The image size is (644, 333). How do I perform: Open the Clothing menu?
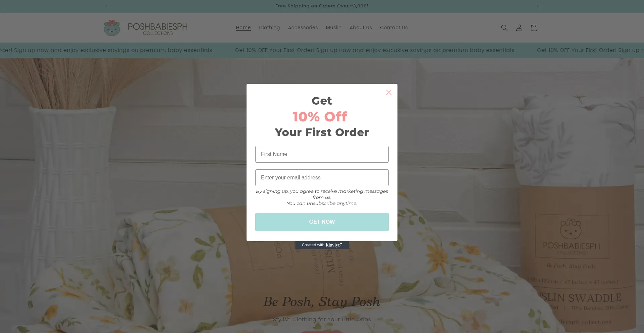coord(269,27)
